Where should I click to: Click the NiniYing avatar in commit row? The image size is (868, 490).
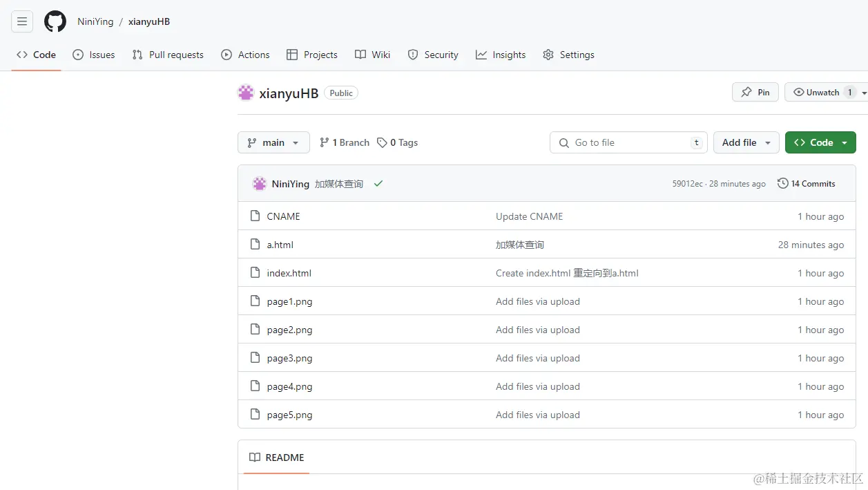[260, 184]
